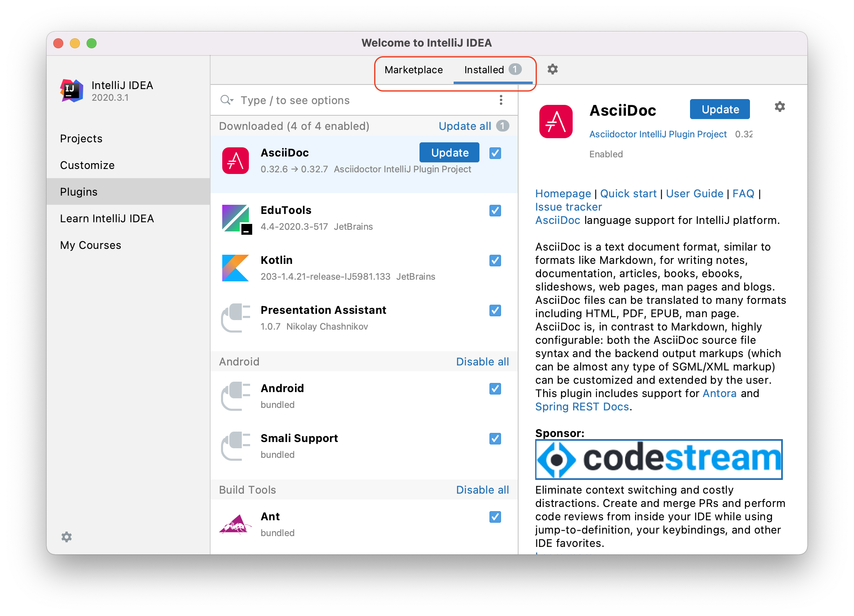Click the search options magnifier icon

227,100
